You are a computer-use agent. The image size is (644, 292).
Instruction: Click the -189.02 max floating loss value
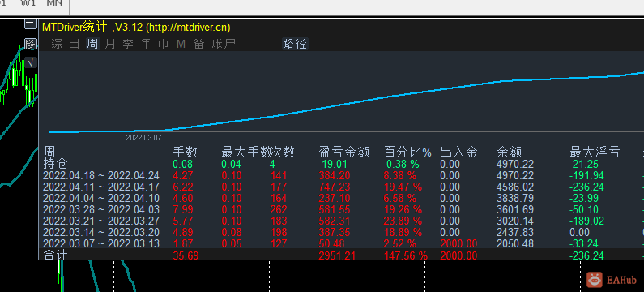pyautogui.click(x=587, y=221)
